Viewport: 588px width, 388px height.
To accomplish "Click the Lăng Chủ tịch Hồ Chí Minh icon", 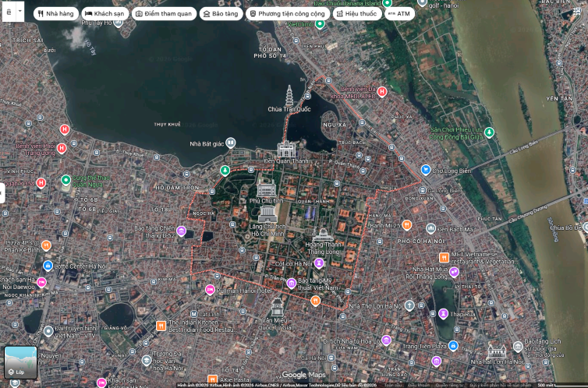I will (x=267, y=213).
